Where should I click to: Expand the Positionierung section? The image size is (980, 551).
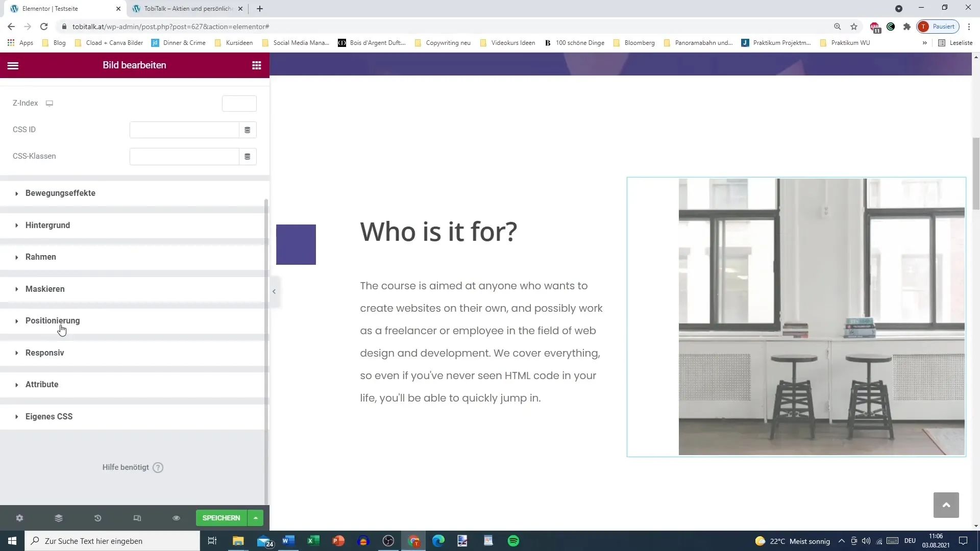coord(53,321)
